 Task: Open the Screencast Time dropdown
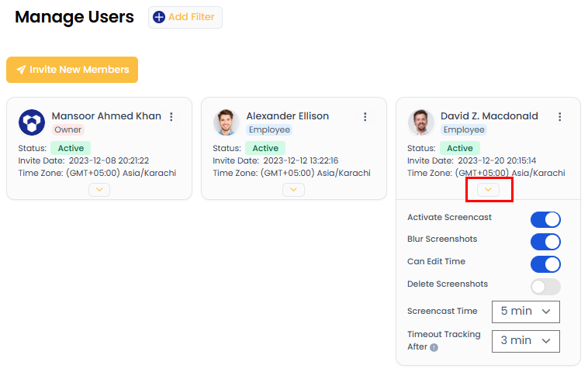(x=525, y=312)
